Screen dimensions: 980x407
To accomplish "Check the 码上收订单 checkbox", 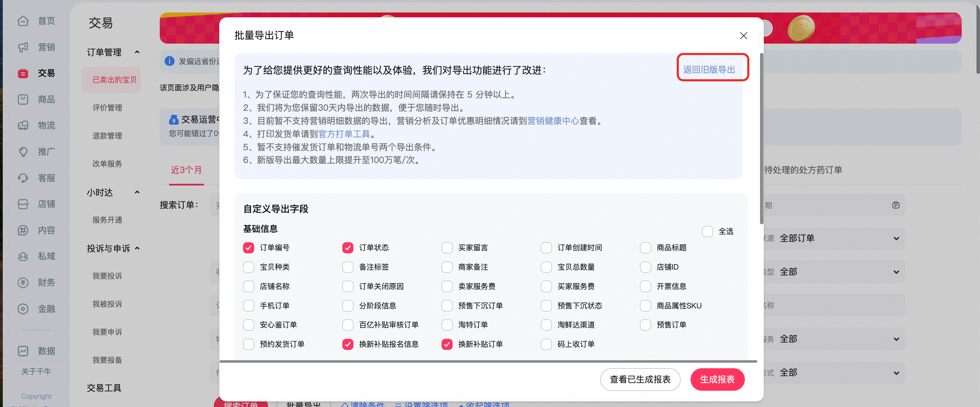I will click(x=546, y=344).
